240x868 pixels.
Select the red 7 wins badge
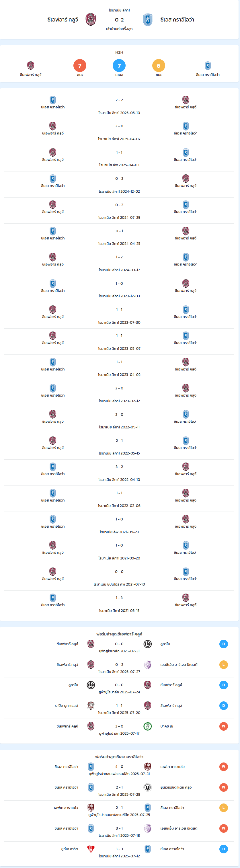80,66
